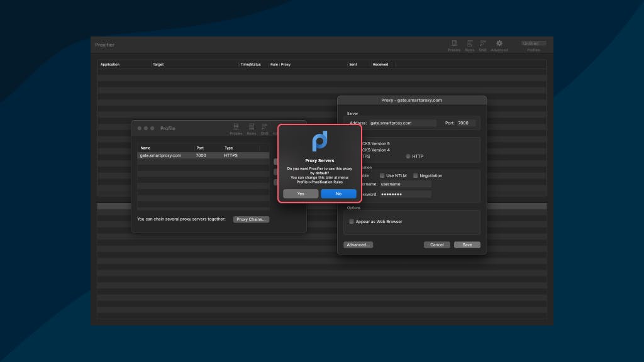Choose the SOCKS Version 5 option
Screen dimensions: 644x362
tap(376, 144)
